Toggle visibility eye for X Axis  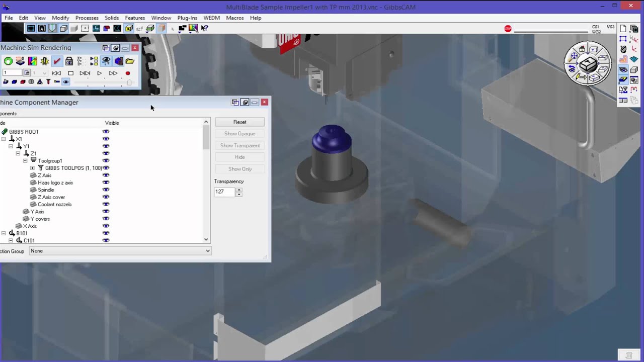coord(106,226)
